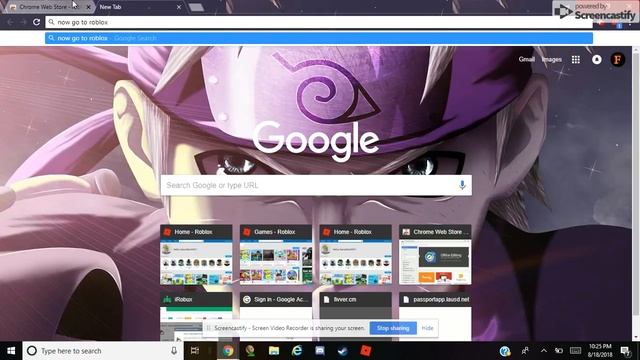This screenshot has height=360, width=640.
Task: Hide the Screencastify sharing notification
Action: click(x=427, y=328)
